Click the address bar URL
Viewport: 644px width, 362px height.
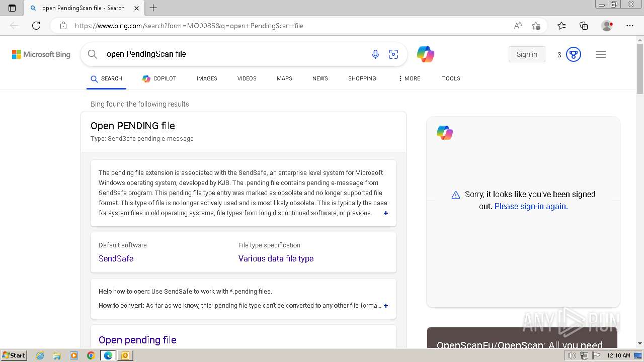(x=189, y=26)
